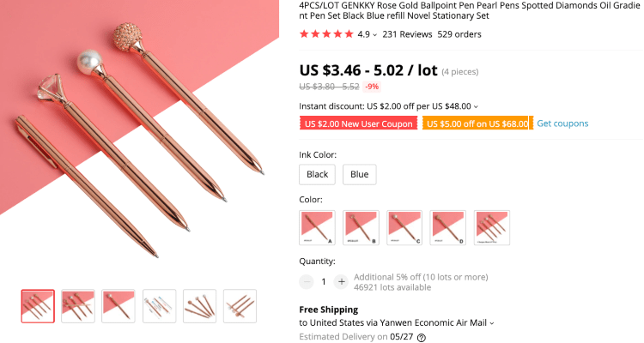Change the Yanwen Economic Air Mail shipping method

click(491, 323)
